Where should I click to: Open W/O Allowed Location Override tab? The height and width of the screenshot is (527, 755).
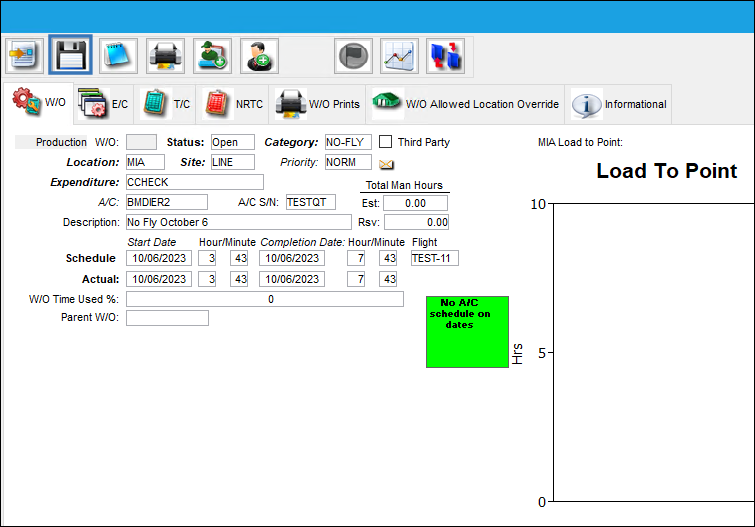point(465,104)
